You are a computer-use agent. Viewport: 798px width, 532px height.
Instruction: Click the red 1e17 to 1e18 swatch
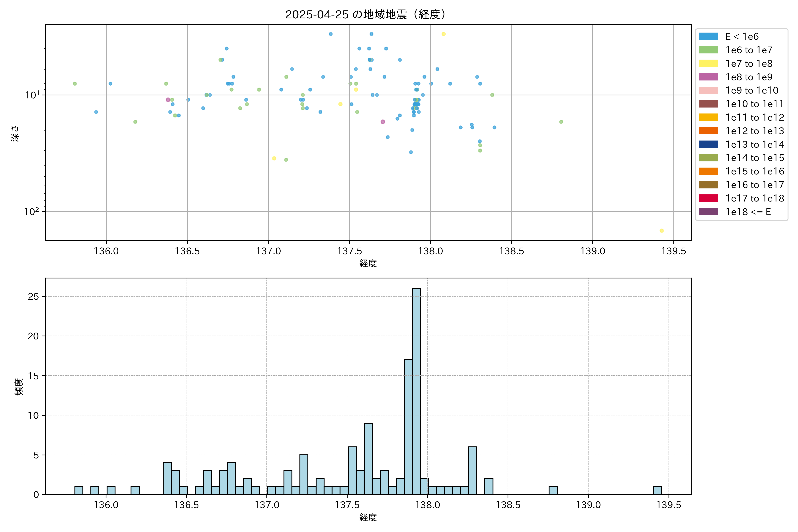click(708, 198)
